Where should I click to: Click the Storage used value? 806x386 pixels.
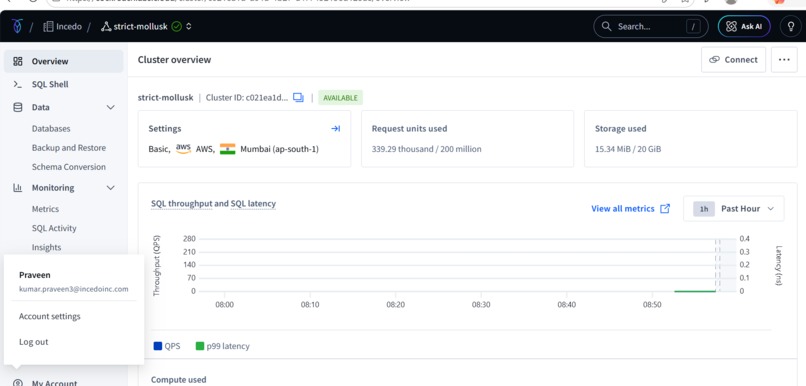(628, 149)
